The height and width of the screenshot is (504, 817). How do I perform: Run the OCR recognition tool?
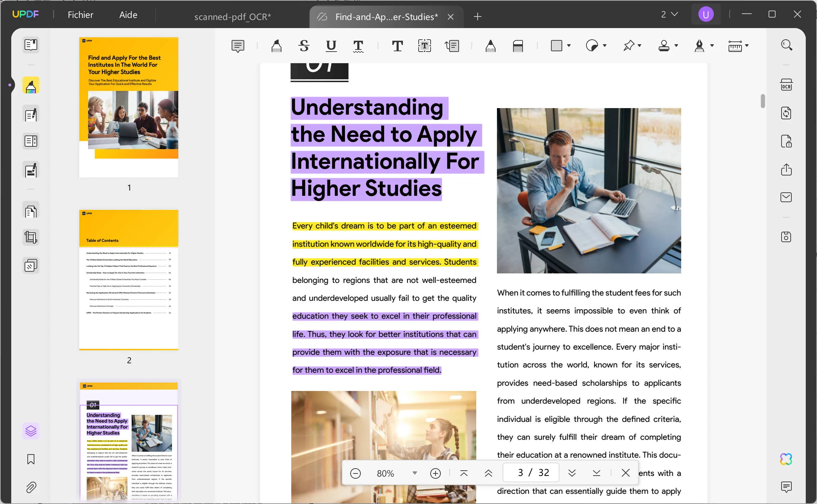click(786, 85)
